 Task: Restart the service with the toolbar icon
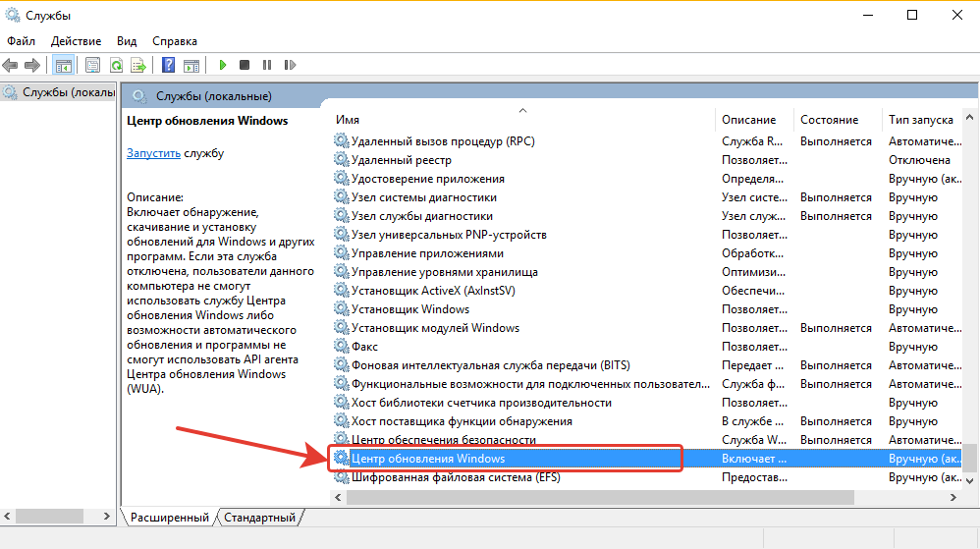(x=290, y=65)
